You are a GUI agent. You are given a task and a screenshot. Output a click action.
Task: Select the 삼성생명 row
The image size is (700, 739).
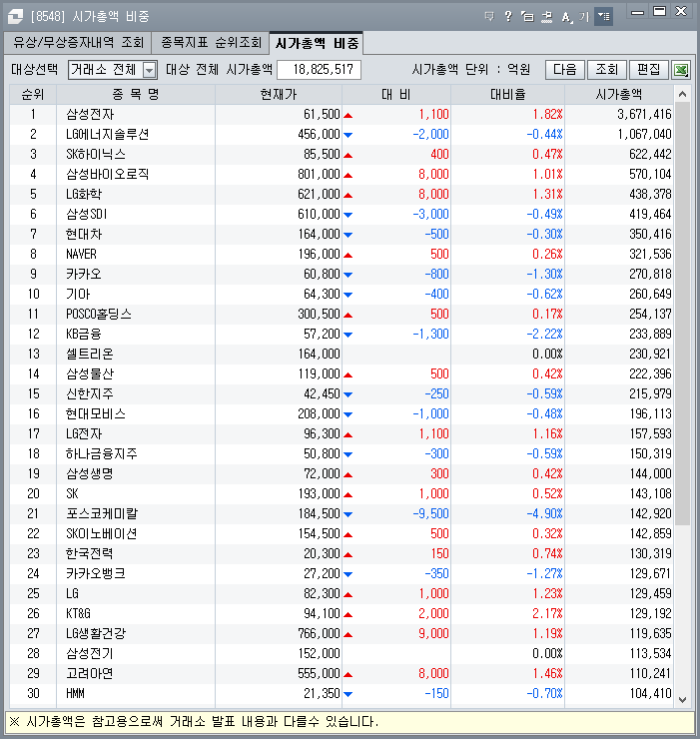pos(342,473)
